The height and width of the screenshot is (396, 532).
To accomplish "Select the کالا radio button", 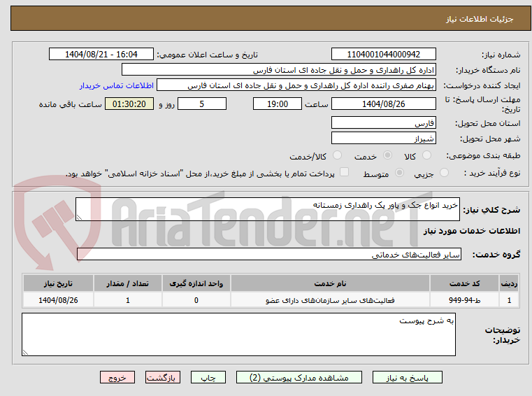I will [426, 155].
